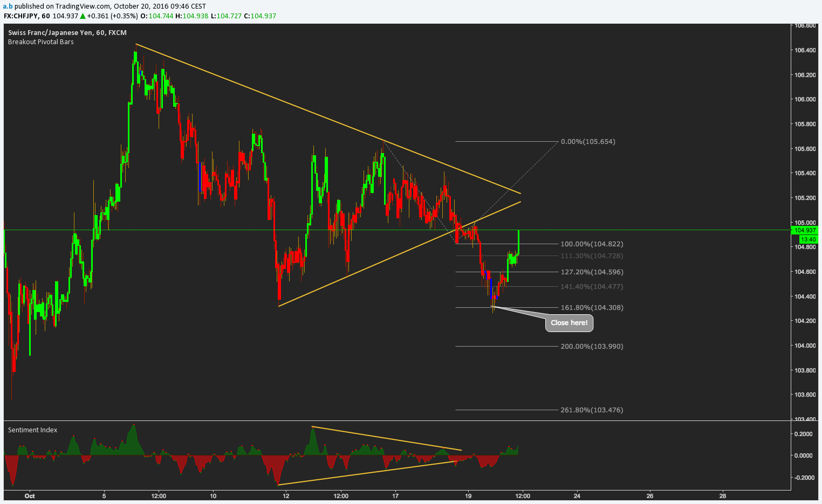Click the Fibonacci label 100.00%(104.822)

pos(592,244)
